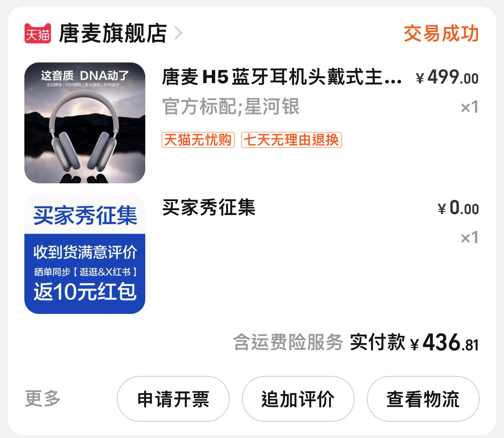
Task: Click the ×1 quantity of the headphone item
Action: pos(470,107)
